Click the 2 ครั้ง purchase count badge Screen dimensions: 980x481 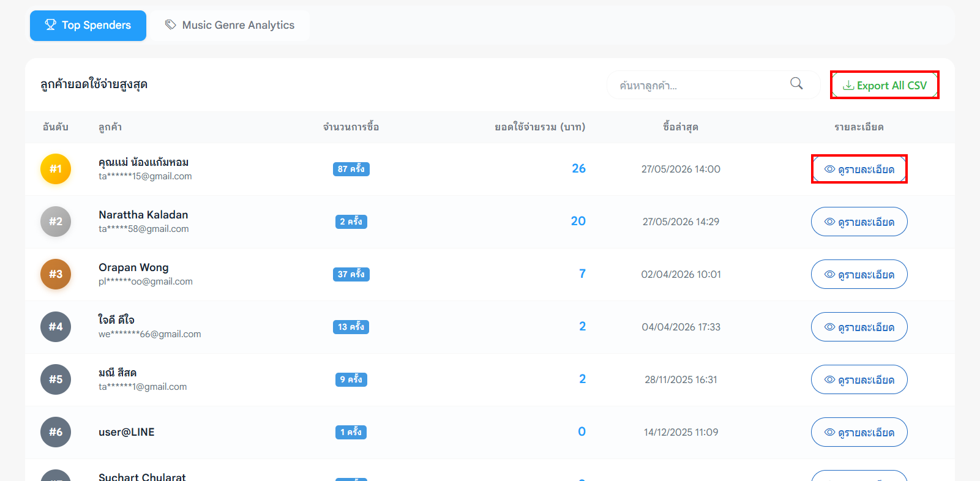(351, 222)
